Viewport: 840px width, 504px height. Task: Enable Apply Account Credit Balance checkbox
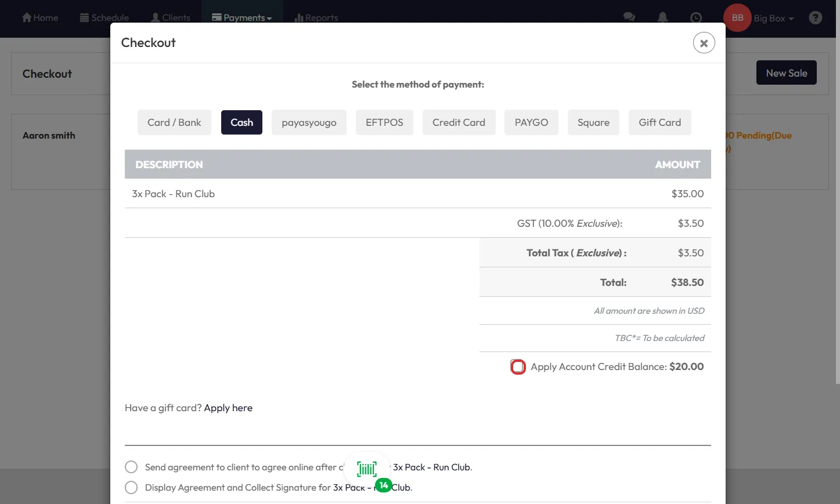[x=518, y=367]
